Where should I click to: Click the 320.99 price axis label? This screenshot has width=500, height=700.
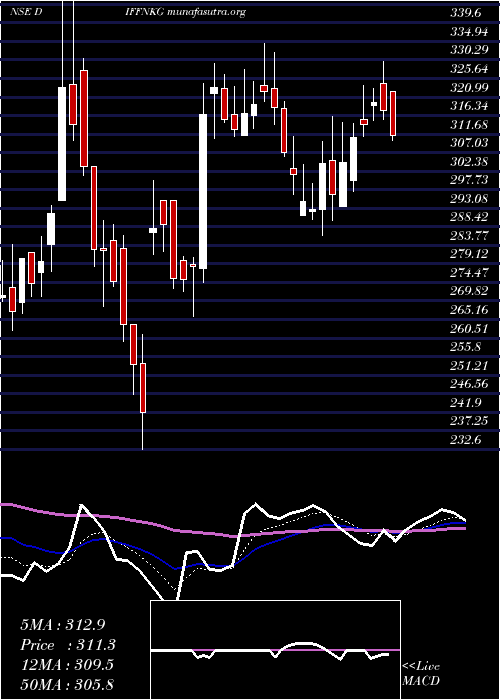click(468, 88)
